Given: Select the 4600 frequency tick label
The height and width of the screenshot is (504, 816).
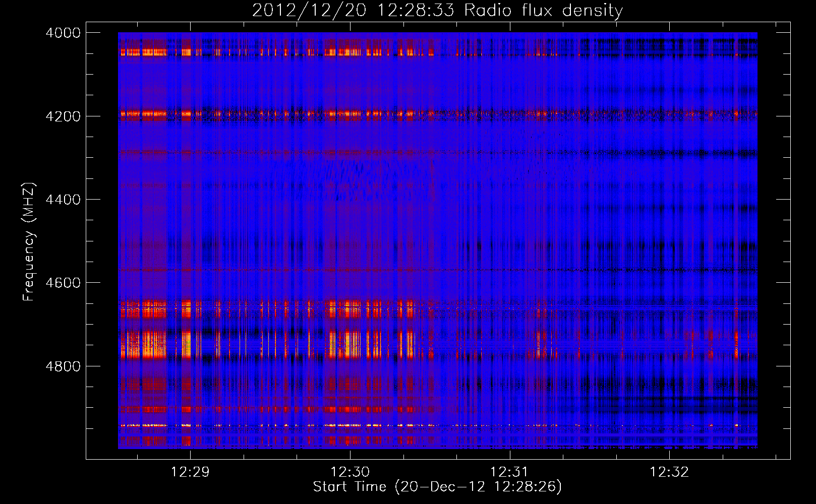Looking at the screenshot, I should (63, 283).
